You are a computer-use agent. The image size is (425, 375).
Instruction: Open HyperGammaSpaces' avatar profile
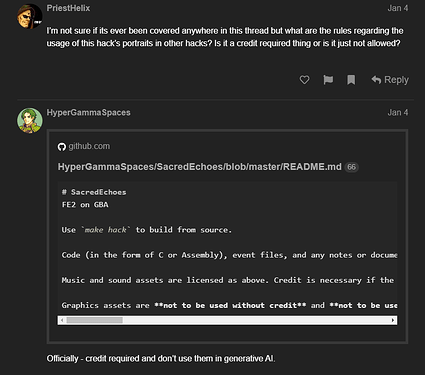point(30,120)
